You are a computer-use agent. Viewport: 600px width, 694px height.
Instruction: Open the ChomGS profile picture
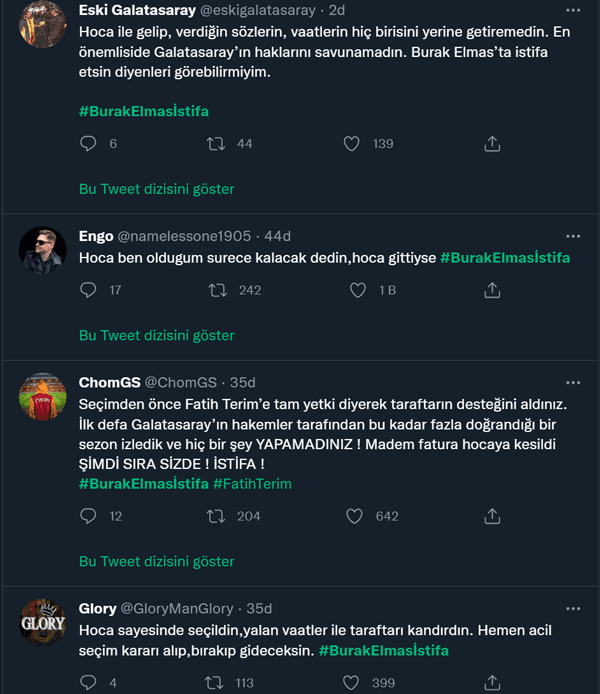(43, 397)
